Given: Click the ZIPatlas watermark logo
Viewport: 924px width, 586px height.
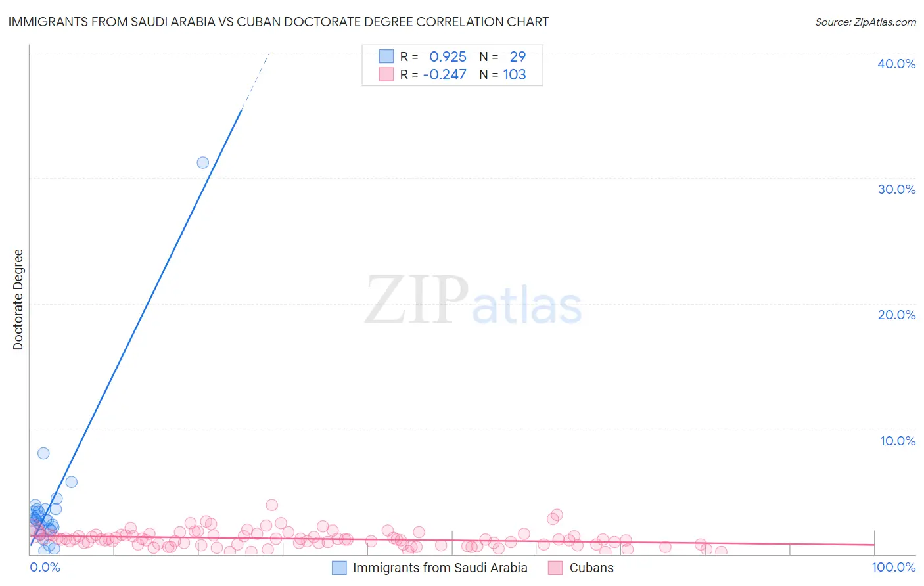Looking at the screenshot, I should (x=473, y=301).
